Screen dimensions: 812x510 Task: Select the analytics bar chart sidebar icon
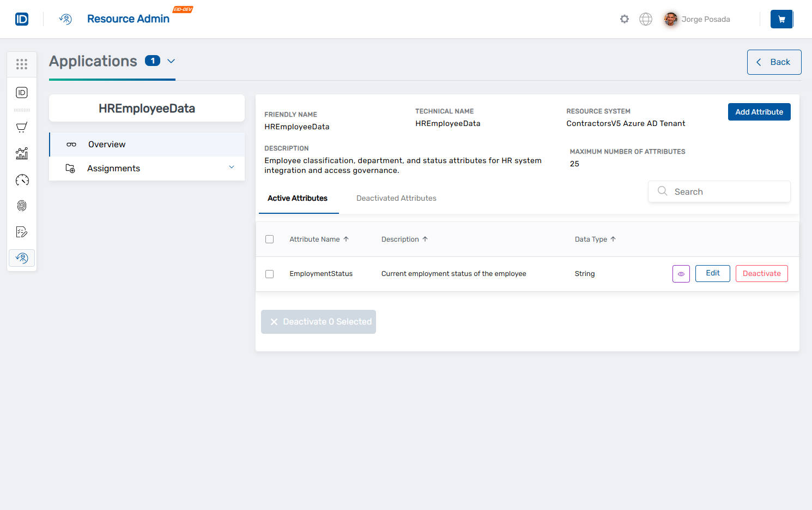(22, 153)
